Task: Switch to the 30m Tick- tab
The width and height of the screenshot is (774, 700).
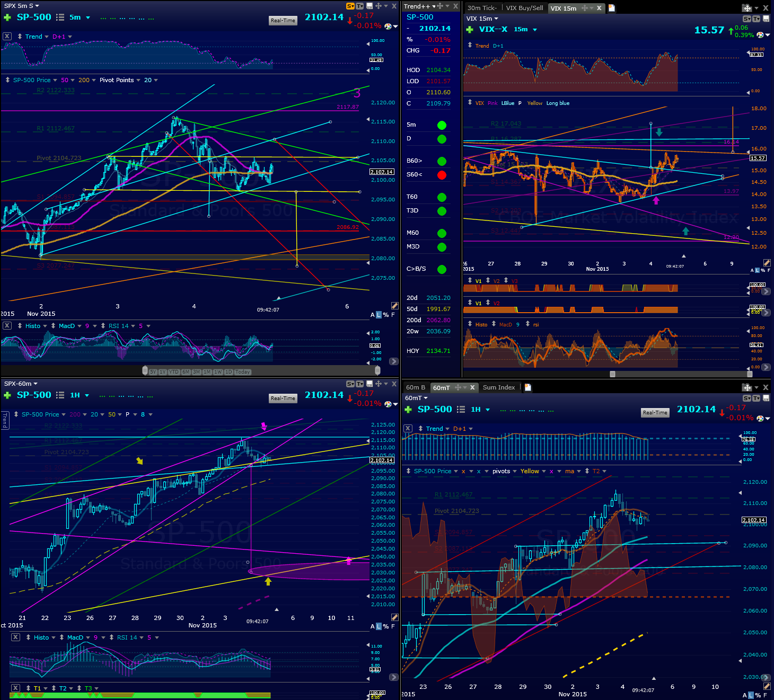Action: tap(482, 8)
